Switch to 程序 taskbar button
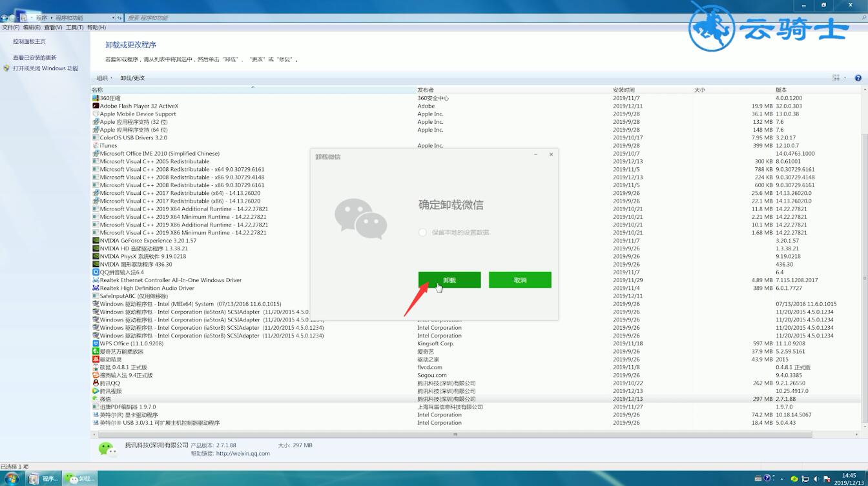The image size is (868, 486). pos(43,479)
